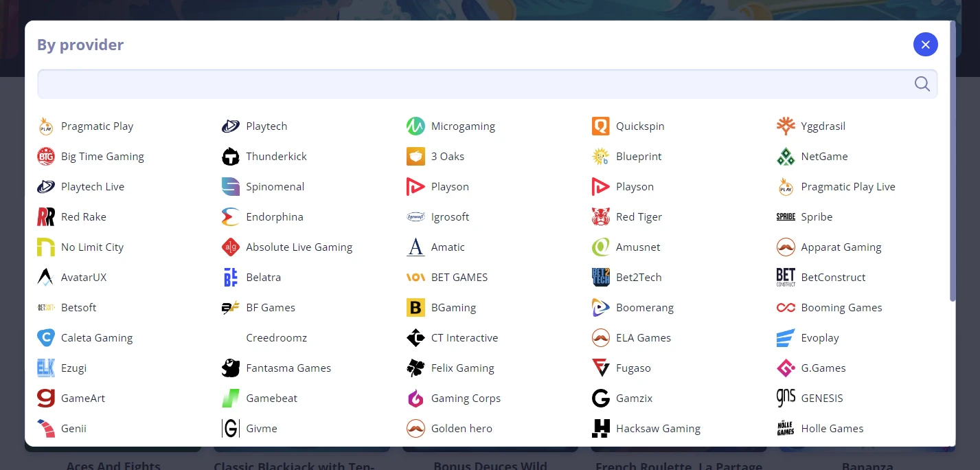
Task: Focus the provider search field
Action: click(487, 84)
